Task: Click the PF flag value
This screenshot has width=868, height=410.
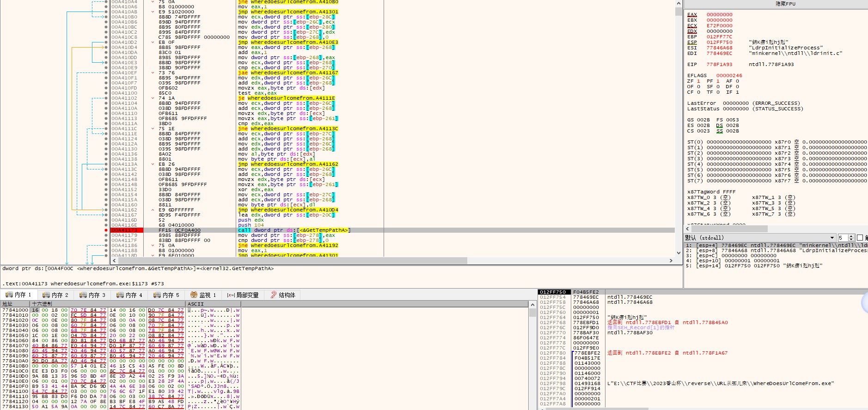Action: coord(718,81)
